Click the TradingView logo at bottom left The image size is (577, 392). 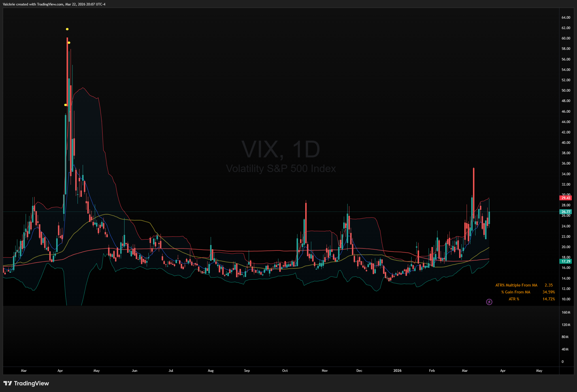[26, 383]
